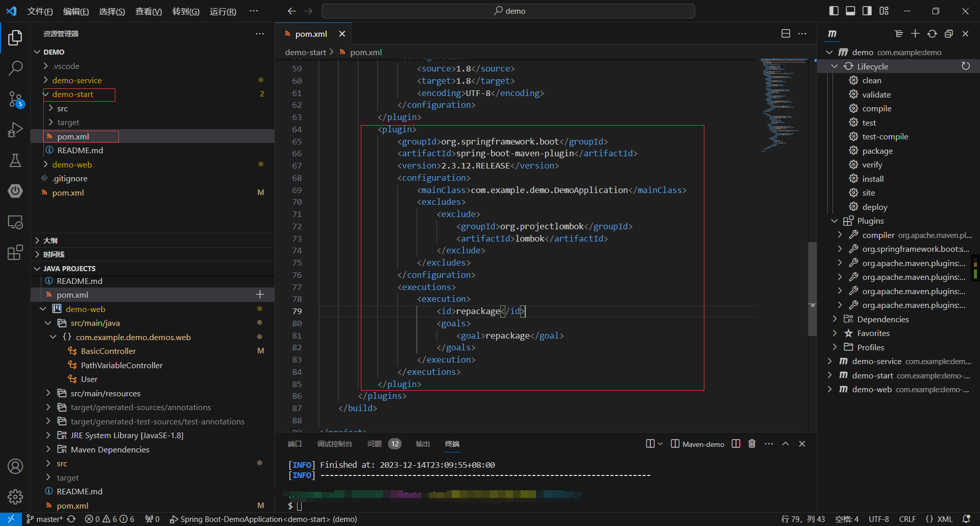This screenshot has height=526, width=980.
Task: Open Spring Boot Dashboard power icon
Action: 15,191
